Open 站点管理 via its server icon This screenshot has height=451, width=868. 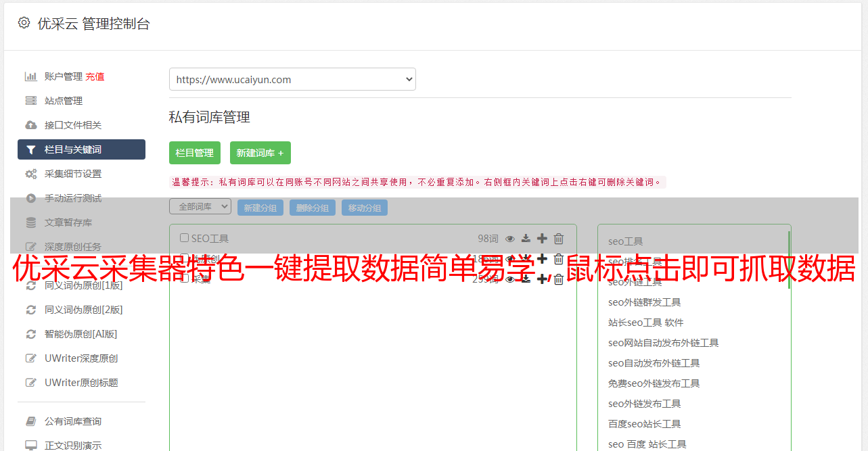[x=31, y=101]
